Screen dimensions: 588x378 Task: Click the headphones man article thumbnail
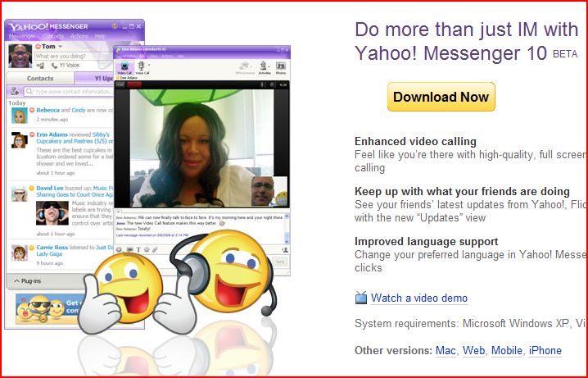tap(52, 213)
